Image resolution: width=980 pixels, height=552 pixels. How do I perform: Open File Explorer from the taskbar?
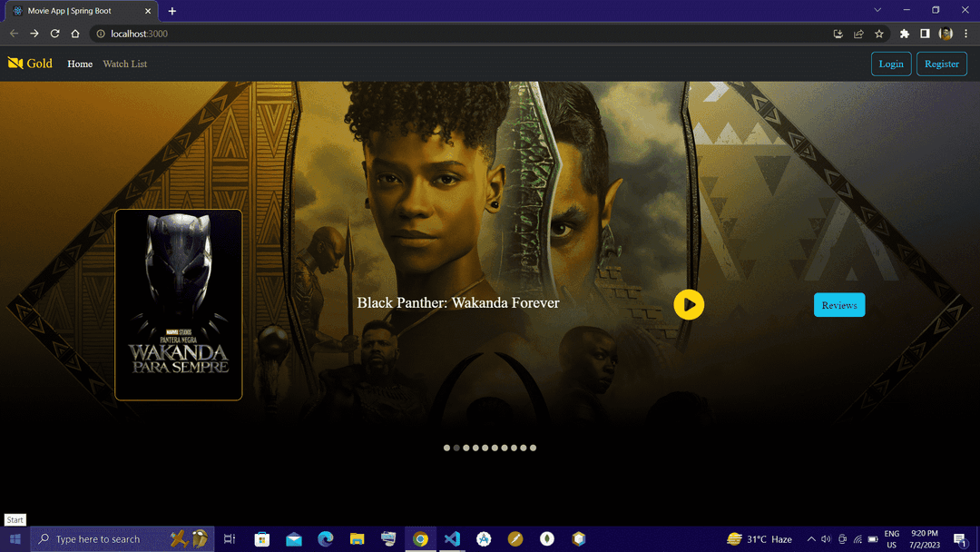coord(357,539)
